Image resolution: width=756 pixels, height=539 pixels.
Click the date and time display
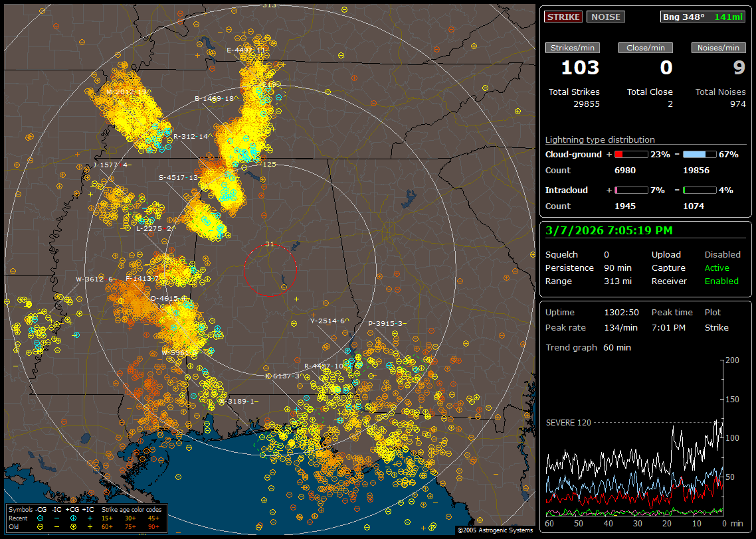(609, 231)
